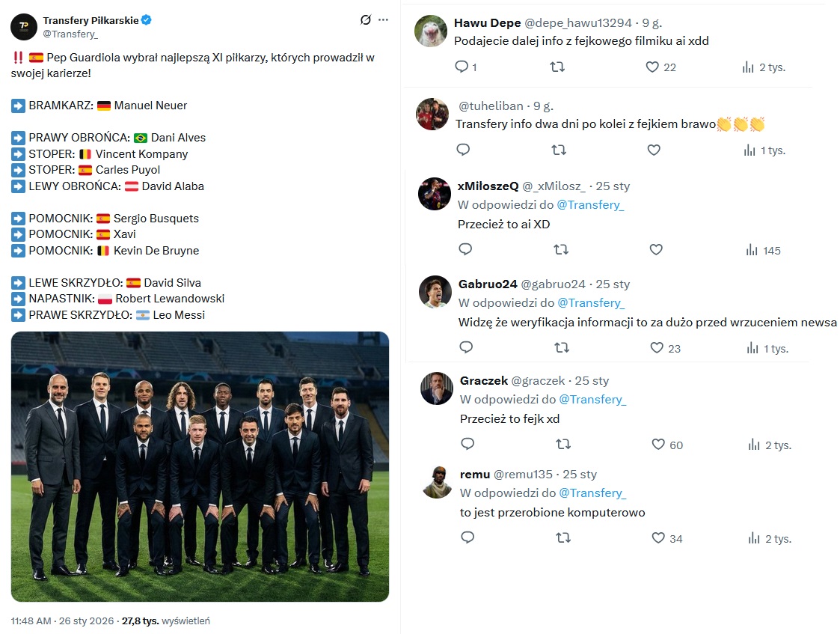Reply to Hawu Depe's comment
This screenshot has width=840, height=634.
point(462,67)
